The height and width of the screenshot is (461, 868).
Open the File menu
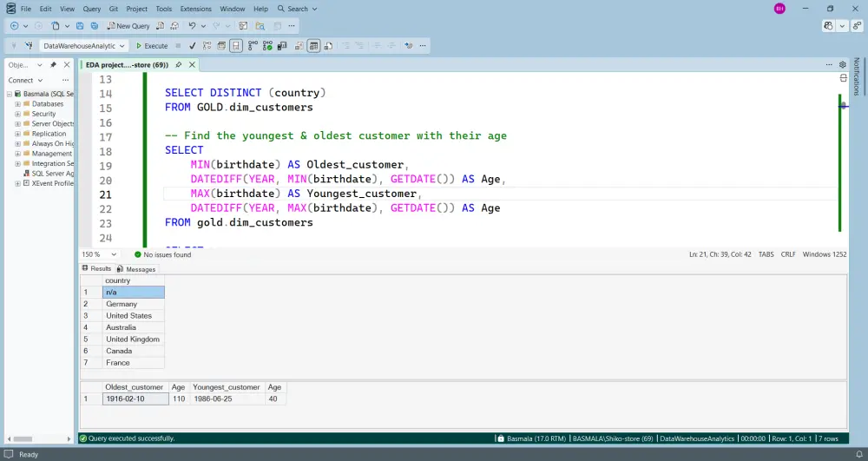pyautogui.click(x=25, y=9)
